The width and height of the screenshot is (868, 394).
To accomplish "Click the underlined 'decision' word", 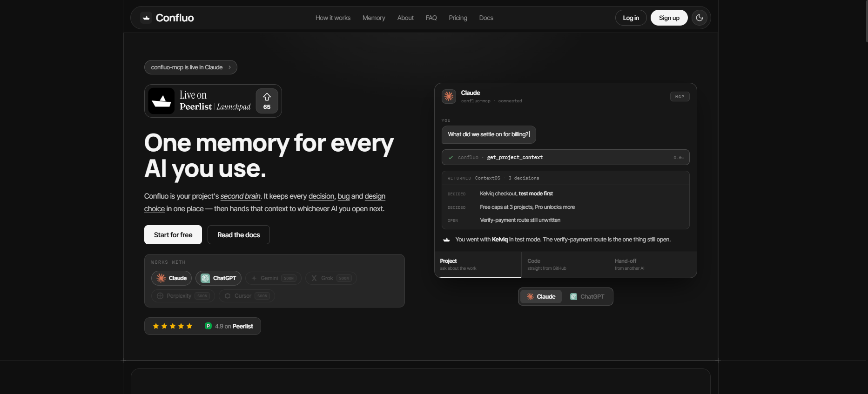I will (321, 196).
